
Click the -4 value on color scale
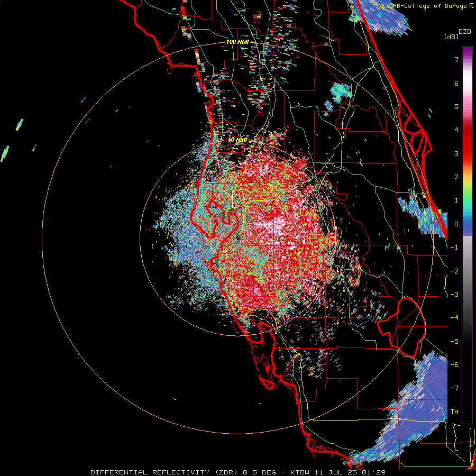[x=454, y=318]
